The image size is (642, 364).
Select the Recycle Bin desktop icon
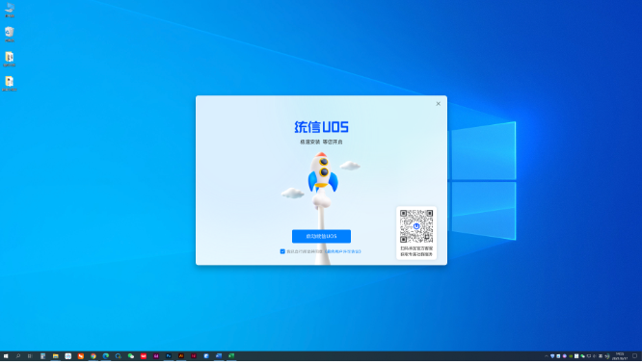coord(10,35)
